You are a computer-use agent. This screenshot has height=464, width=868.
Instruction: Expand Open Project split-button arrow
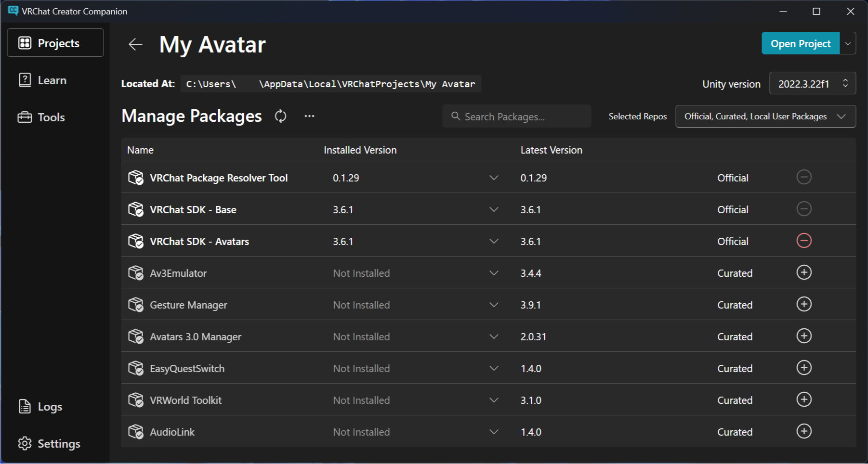click(848, 43)
